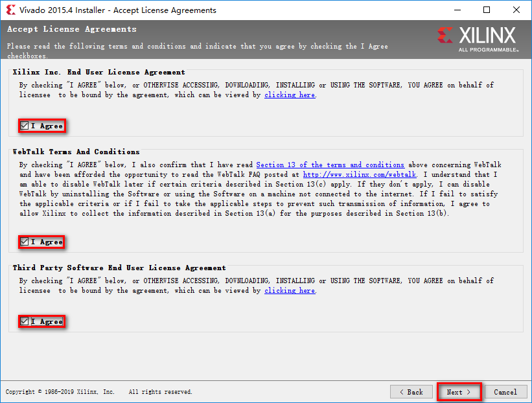The width and height of the screenshot is (532, 403).
Task: Open the xilinx.com/webtalk URL link
Action: pyautogui.click(x=359, y=175)
